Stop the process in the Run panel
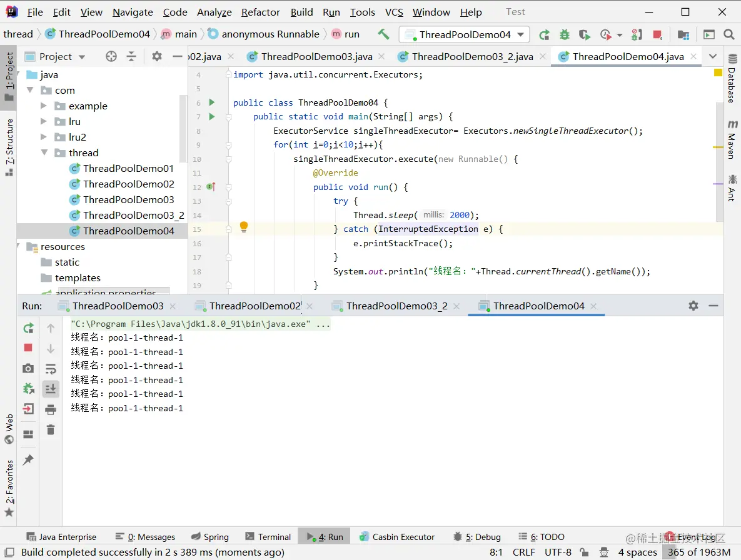The image size is (741, 560). coord(28,348)
